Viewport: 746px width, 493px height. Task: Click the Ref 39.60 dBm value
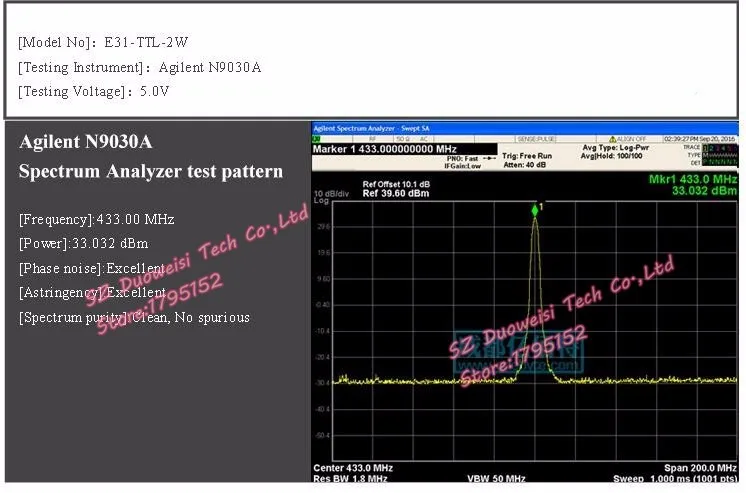click(396, 193)
